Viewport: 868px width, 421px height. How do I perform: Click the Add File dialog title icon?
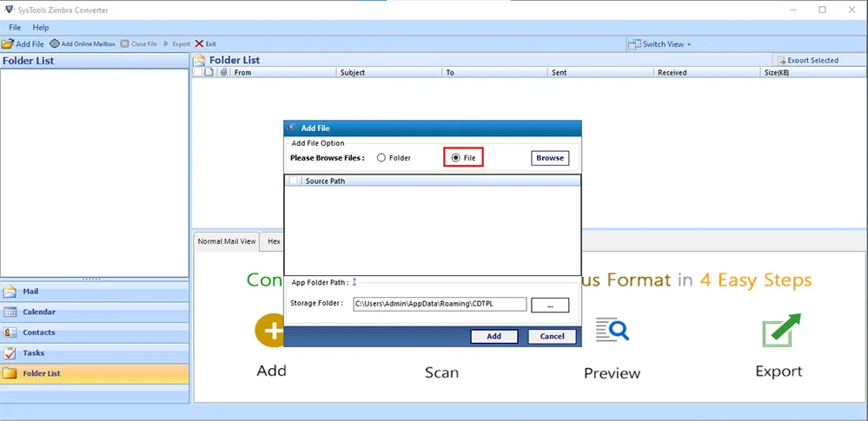click(x=292, y=128)
